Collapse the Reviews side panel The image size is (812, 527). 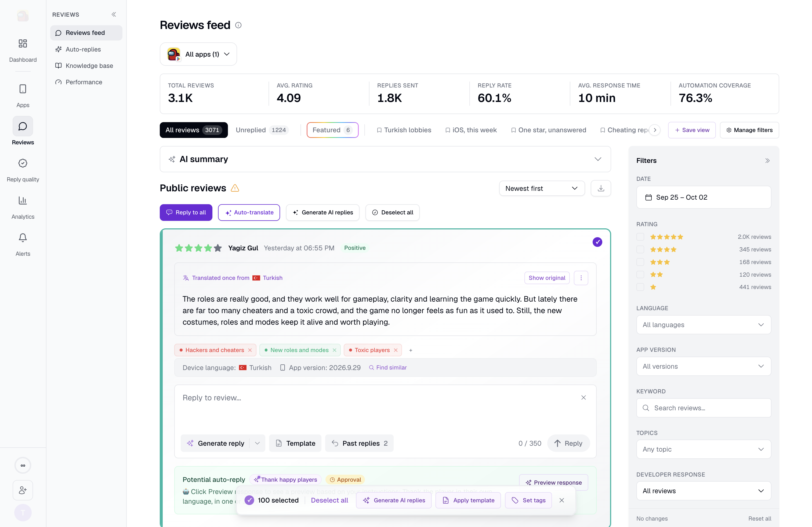coord(114,14)
